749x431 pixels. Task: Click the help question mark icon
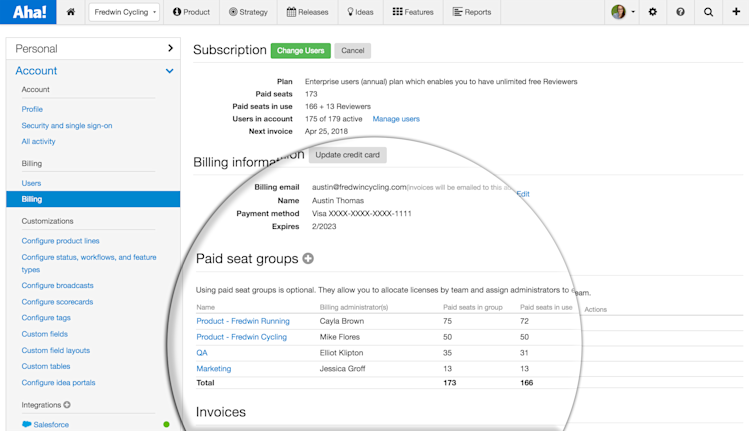tap(680, 12)
